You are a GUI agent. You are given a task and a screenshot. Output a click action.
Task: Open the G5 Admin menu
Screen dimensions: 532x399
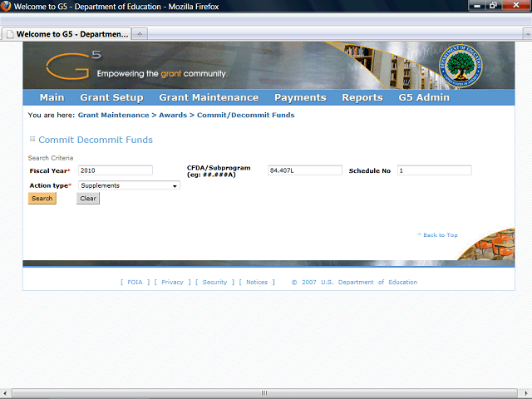pos(424,98)
